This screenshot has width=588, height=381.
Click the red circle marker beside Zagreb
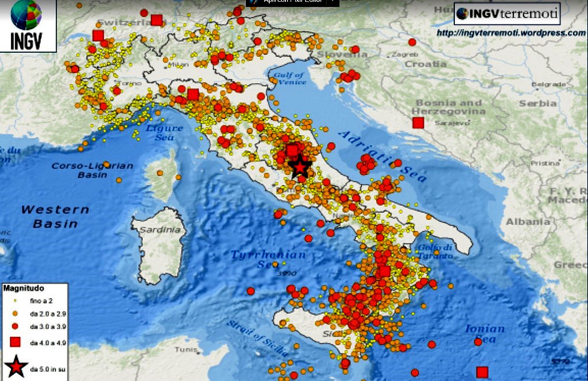point(412,42)
